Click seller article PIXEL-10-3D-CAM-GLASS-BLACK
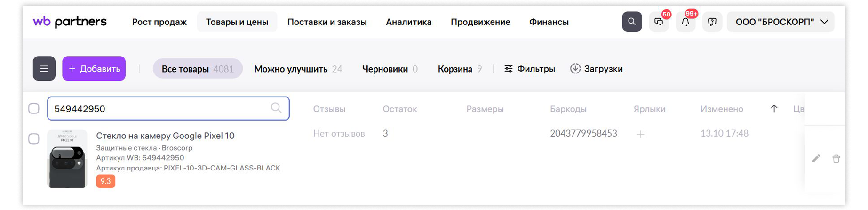This screenshot has height=210, width=868. coord(222,168)
